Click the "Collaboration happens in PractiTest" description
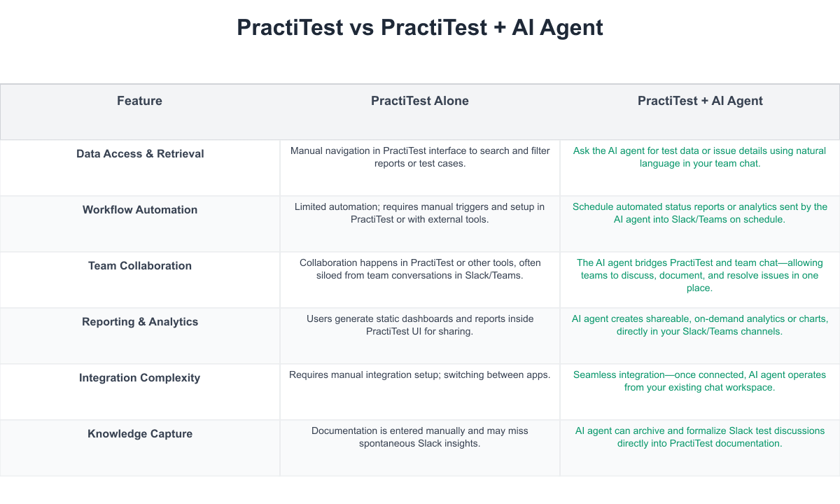This screenshot has width=840, height=504. [x=420, y=269]
